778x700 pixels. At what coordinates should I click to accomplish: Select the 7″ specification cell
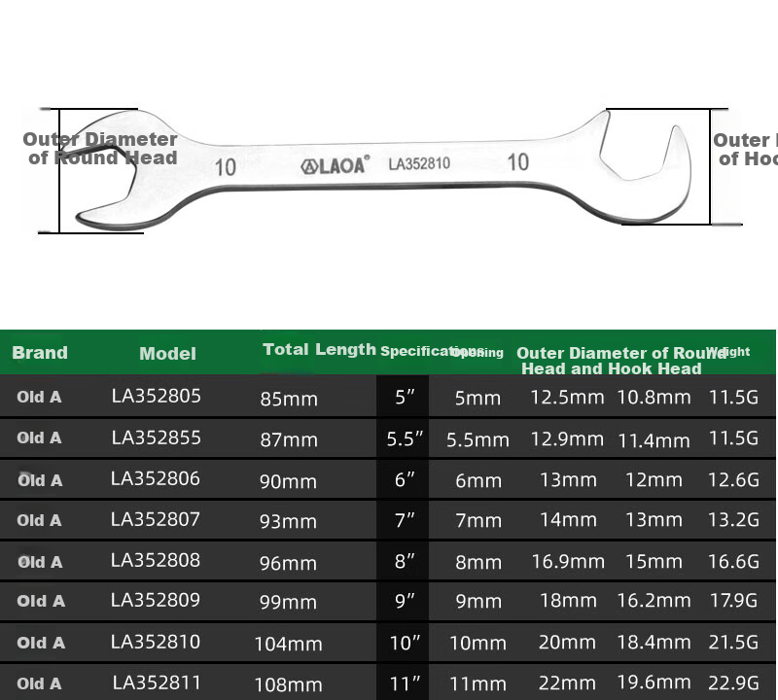(405, 520)
